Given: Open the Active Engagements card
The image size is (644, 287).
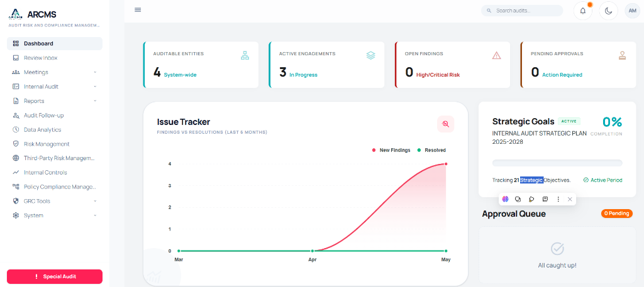Looking at the screenshot, I should [327, 65].
